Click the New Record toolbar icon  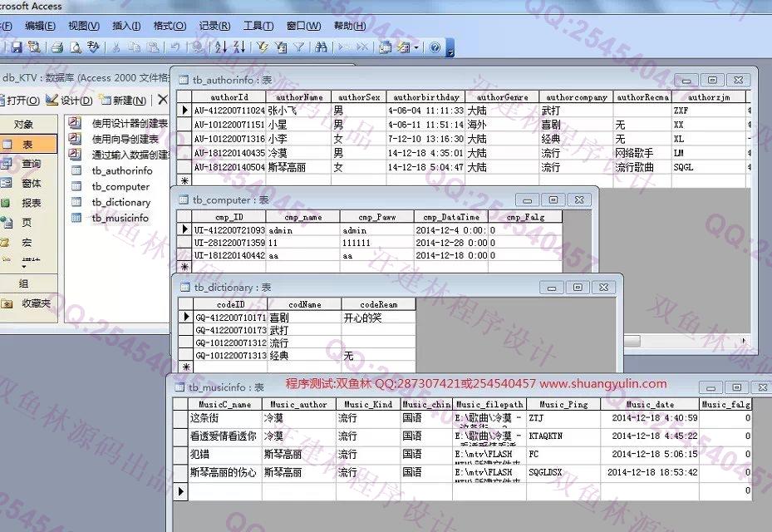(x=344, y=47)
